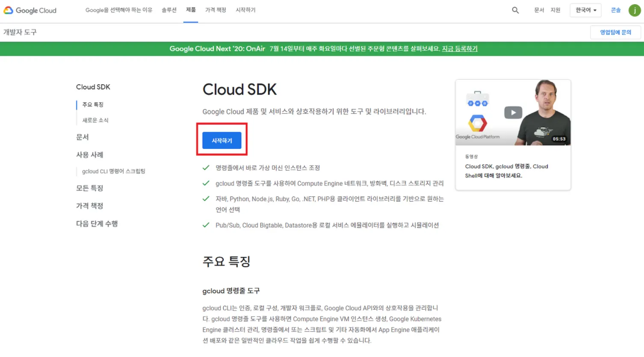The width and height of the screenshot is (644, 357).
Task: Jump to 주요 특징 in sidebar
Action: 93,104
